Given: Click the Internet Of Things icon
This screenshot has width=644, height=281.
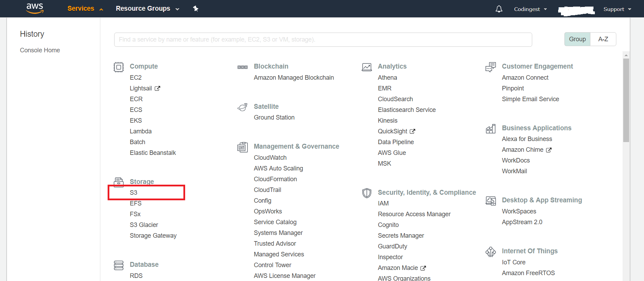Looking at the screenshot, I should click(491, 252).
